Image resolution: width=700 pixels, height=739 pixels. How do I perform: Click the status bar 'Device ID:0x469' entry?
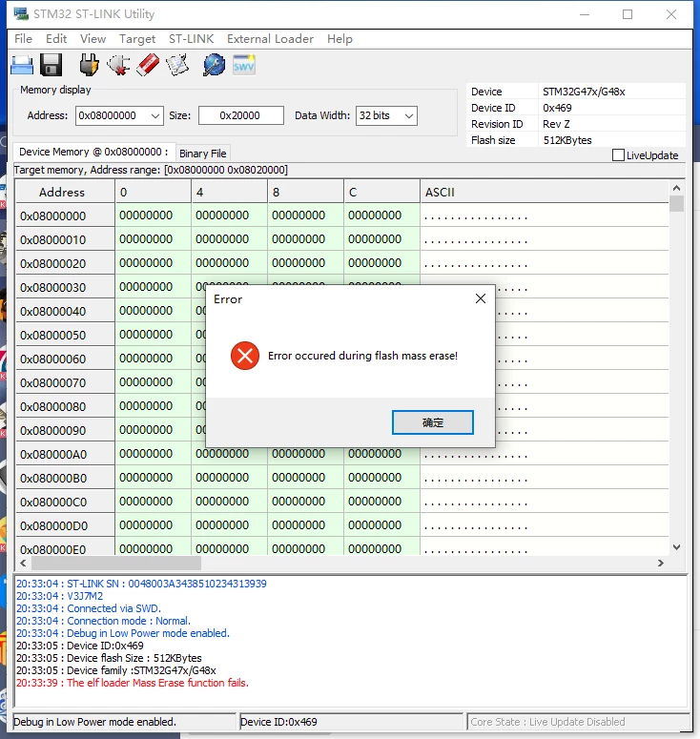point(351,722)
